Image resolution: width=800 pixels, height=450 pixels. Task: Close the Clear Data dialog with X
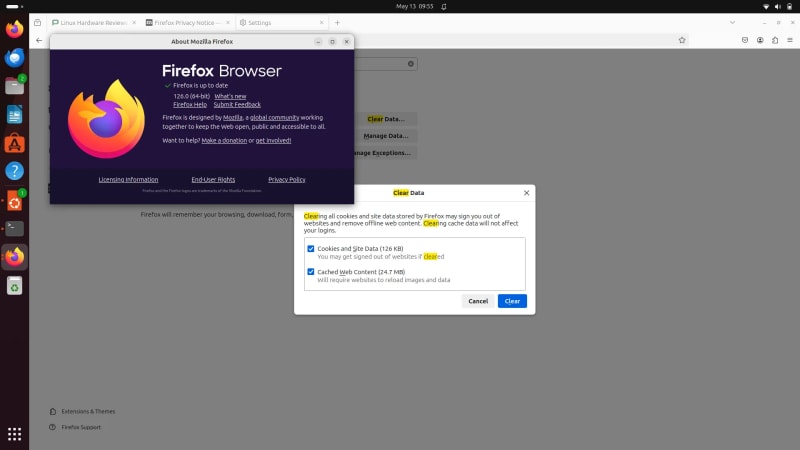point(526,192)
